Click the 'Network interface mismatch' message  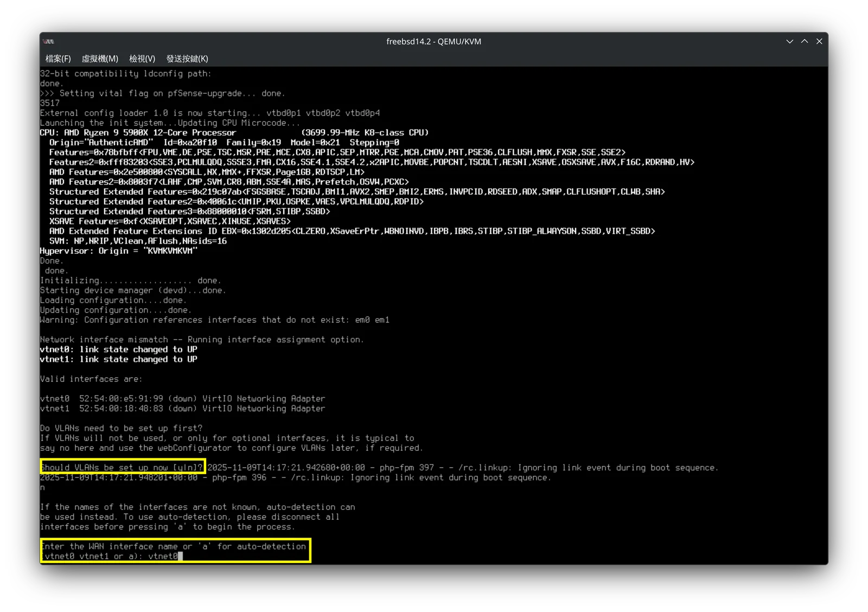pyautogui.click(x=202, y=340)
